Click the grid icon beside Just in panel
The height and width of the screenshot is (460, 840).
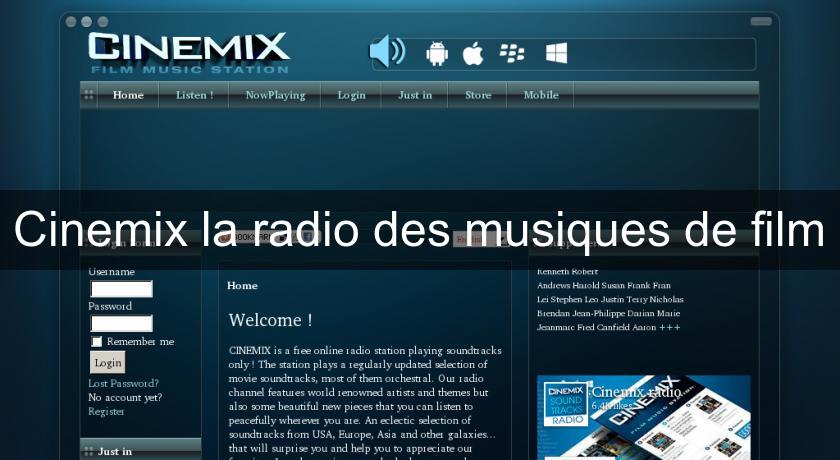pyautogui.click(x=89, y=451)
